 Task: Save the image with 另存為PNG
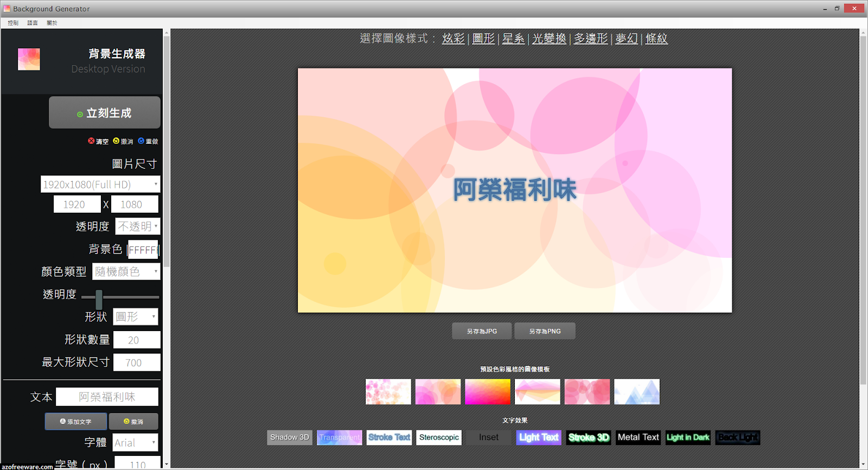[x=545, y=331]
